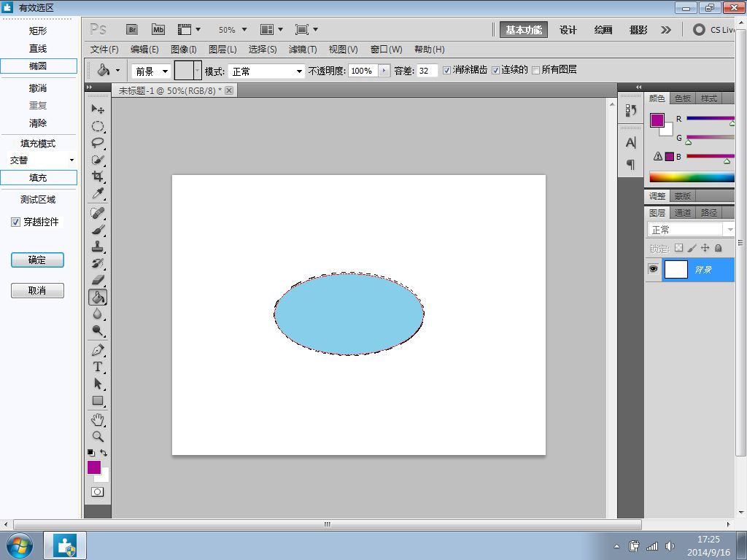Screen dimensions: 747x560
Task: Select the Eyedropper tool
Action: (97, 194)
